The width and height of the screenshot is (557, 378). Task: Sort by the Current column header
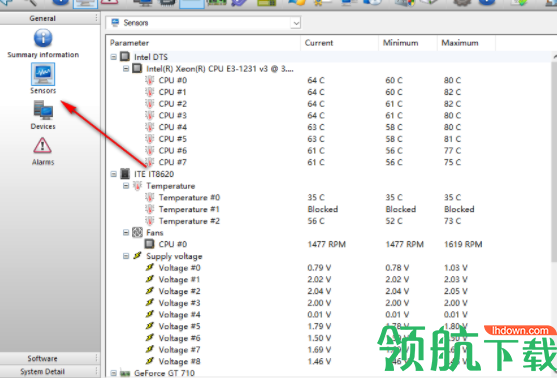click(340, 43)
